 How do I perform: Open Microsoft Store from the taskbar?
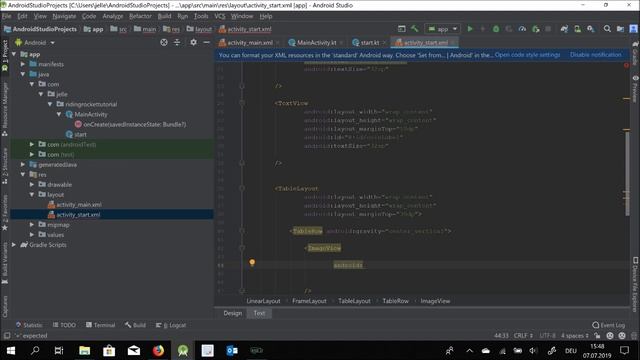(x=109, y=350)
